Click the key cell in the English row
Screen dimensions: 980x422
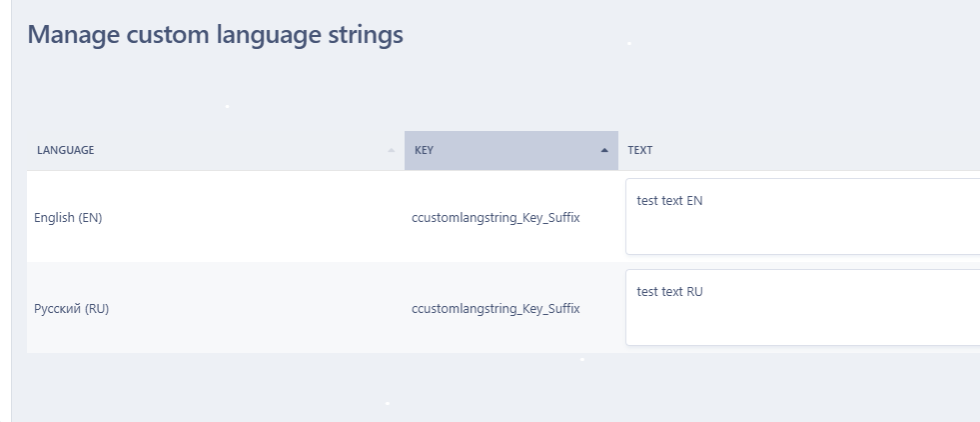click(495, 217)
